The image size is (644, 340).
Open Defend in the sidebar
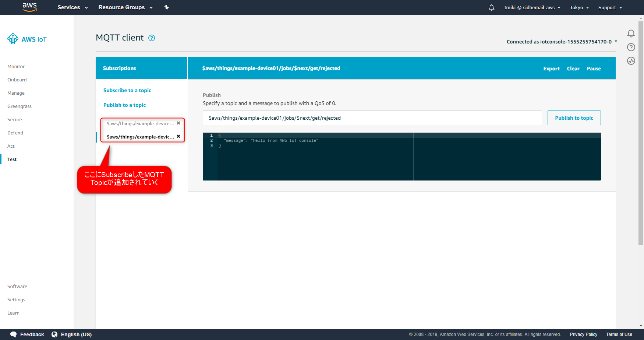(15, 133)
